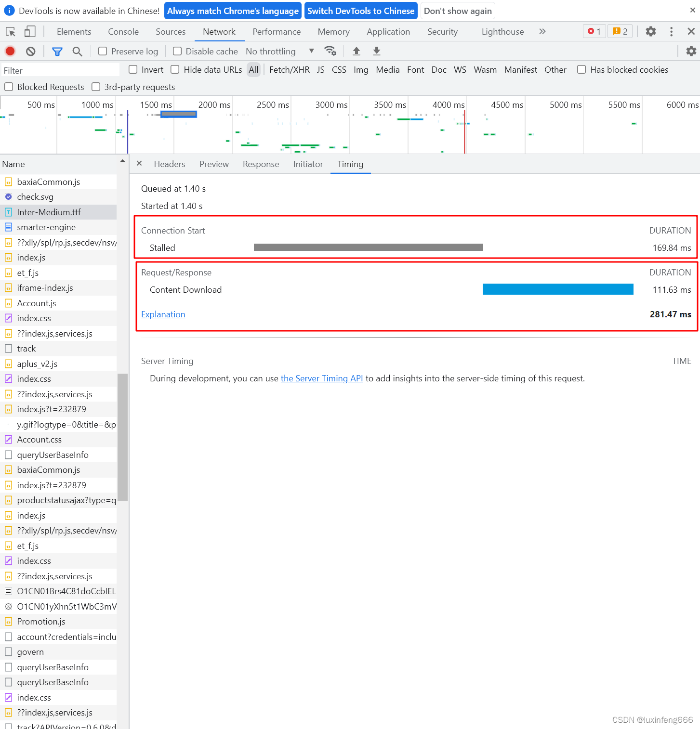
Task: Open the Preview tab of the request
Action: (214, 164)
